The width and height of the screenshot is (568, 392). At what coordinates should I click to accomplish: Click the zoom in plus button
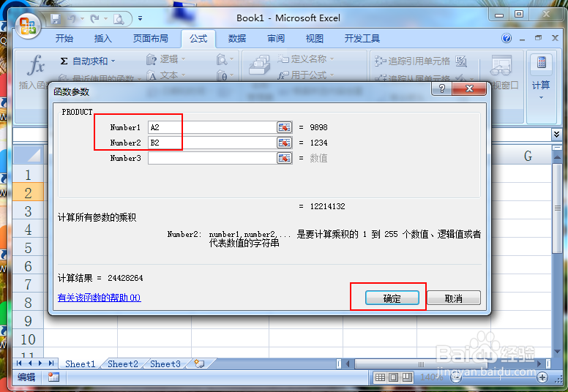[542, 377]
